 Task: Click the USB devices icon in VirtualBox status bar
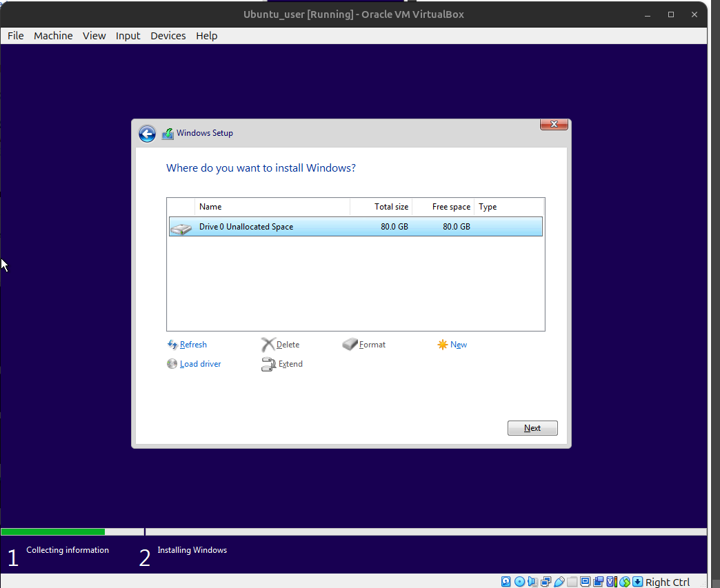click(x=559, y=582)
